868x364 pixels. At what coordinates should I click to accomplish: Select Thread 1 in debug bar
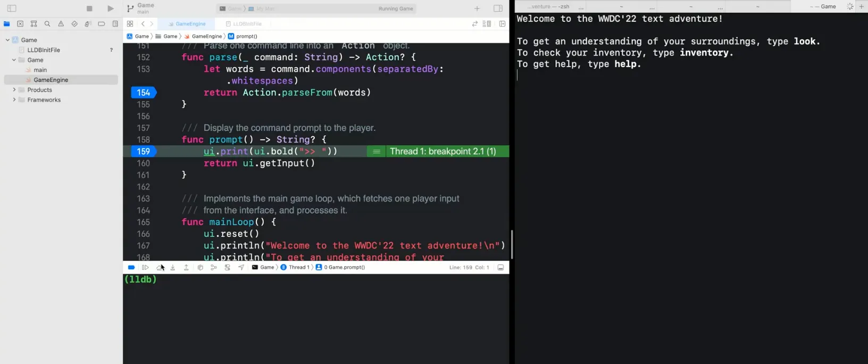pos(295,267)
